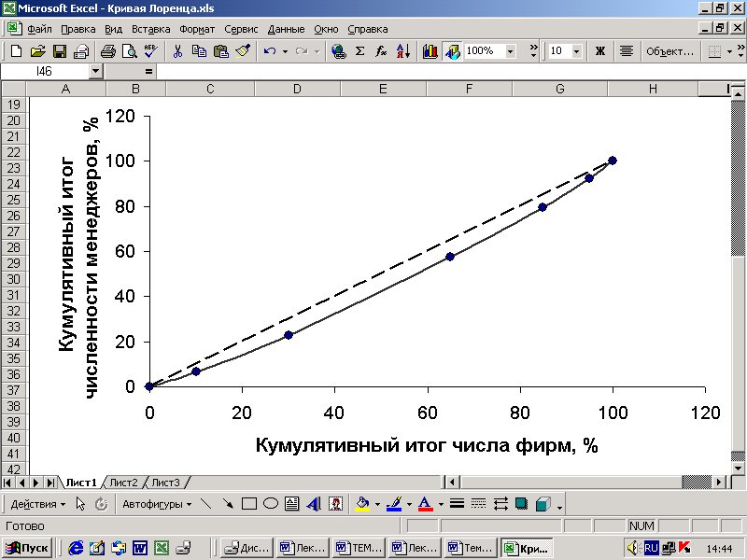Select the Select Objects arrow pointer tool
Screen dimensions: 747x560
(80, 504)
